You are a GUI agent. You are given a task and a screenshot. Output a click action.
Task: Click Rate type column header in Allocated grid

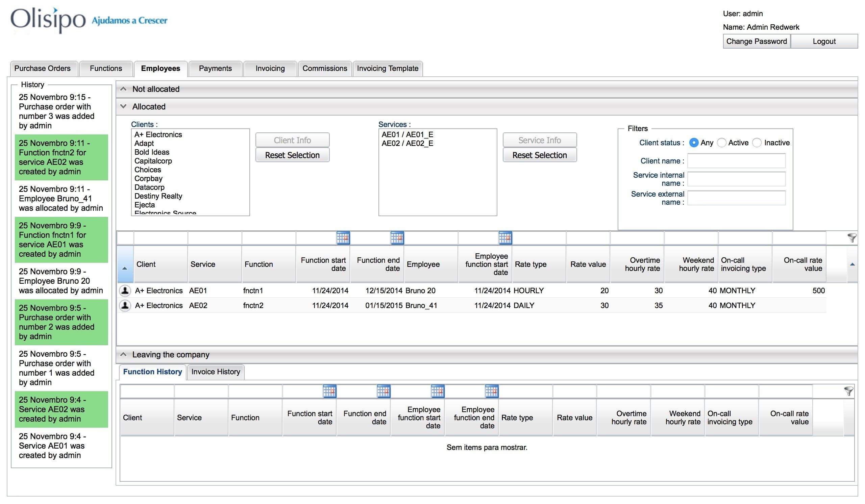click(x=539, y=264)
